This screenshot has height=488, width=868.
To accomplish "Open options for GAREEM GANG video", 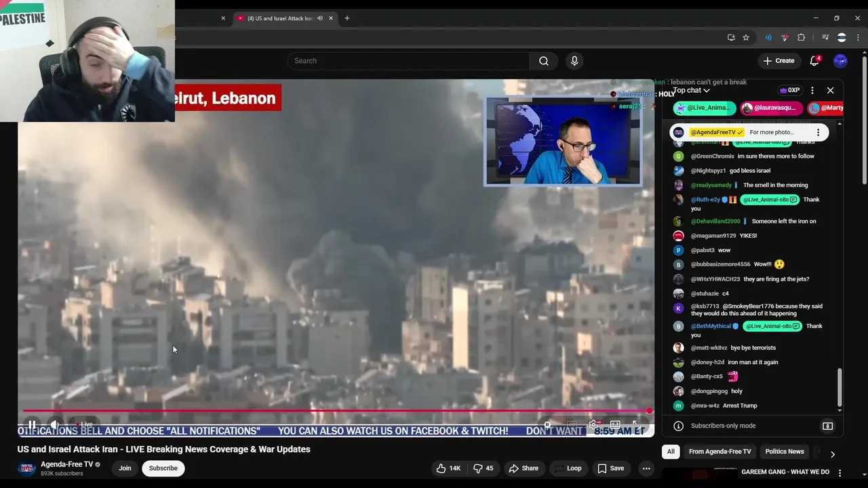I will pos(840,472).
